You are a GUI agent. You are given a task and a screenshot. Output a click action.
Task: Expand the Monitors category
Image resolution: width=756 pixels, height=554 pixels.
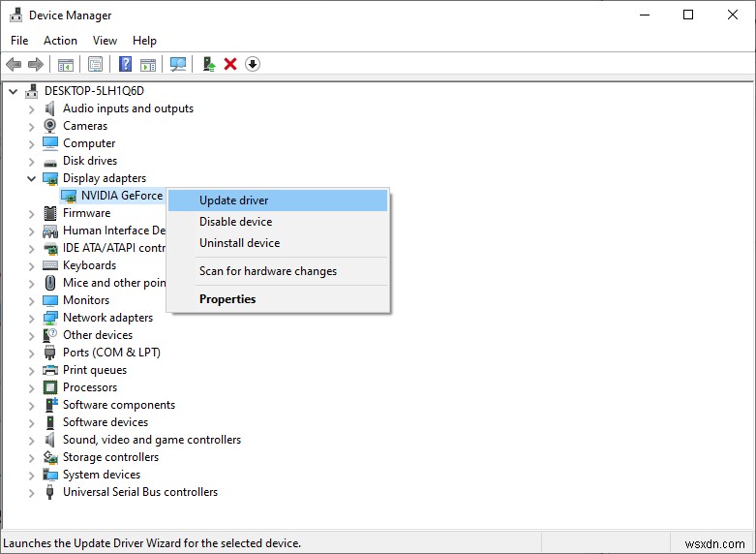click(x=31, y=300)
